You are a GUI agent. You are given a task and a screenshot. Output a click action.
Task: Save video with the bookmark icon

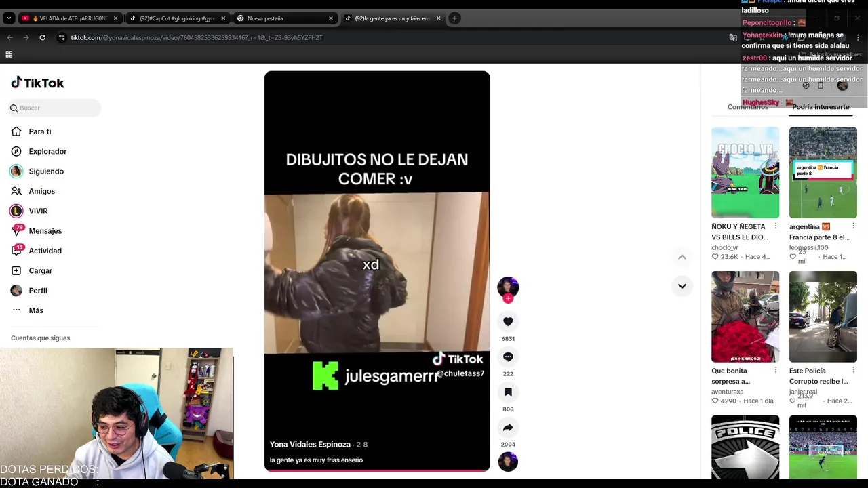(x=508, y=392)
